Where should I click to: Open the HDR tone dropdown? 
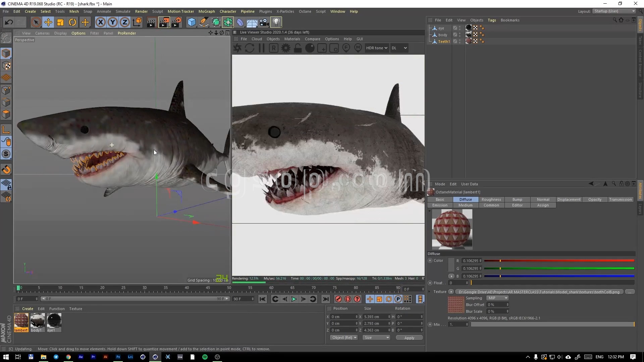[377, 48]
